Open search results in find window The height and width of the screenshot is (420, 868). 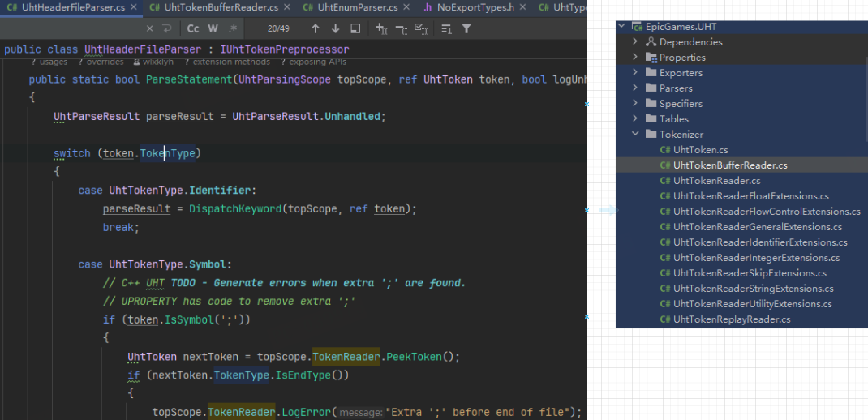pyautogui.click(x=356, y=28)
